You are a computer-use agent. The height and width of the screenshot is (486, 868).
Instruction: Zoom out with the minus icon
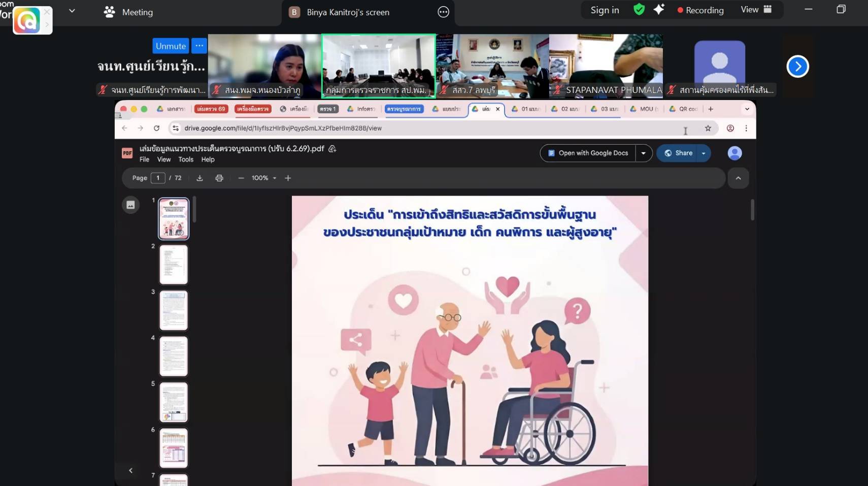point(241,178)
